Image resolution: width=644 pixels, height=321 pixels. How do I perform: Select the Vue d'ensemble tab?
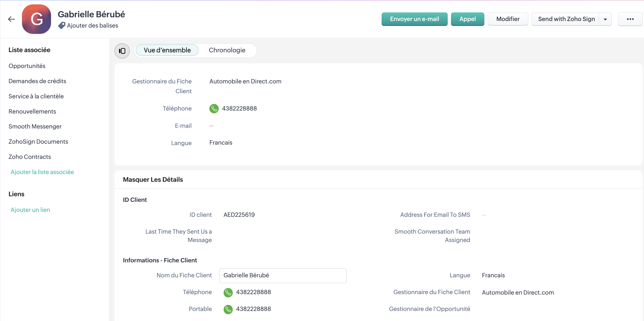pyautogui.click(x=167, y=50)
